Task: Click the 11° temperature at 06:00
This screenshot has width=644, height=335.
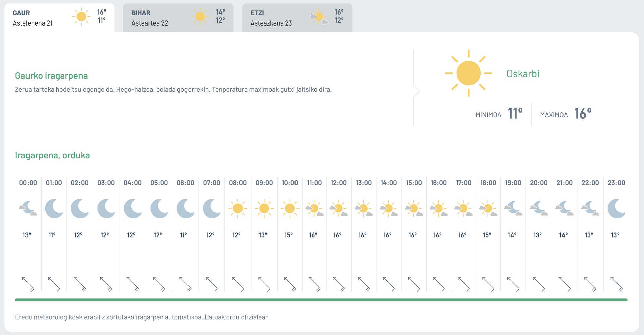Action: coord(183,235)
